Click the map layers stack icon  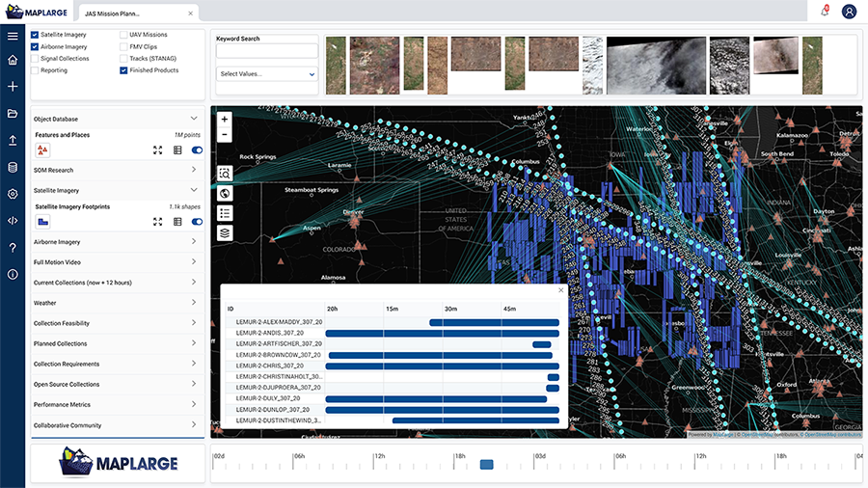(x=224, y=232)
